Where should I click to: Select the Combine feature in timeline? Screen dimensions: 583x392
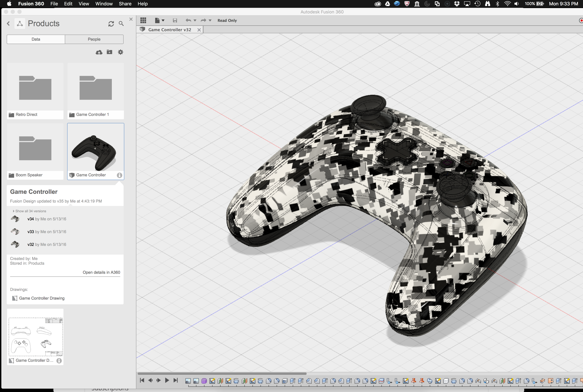(430, 381)
